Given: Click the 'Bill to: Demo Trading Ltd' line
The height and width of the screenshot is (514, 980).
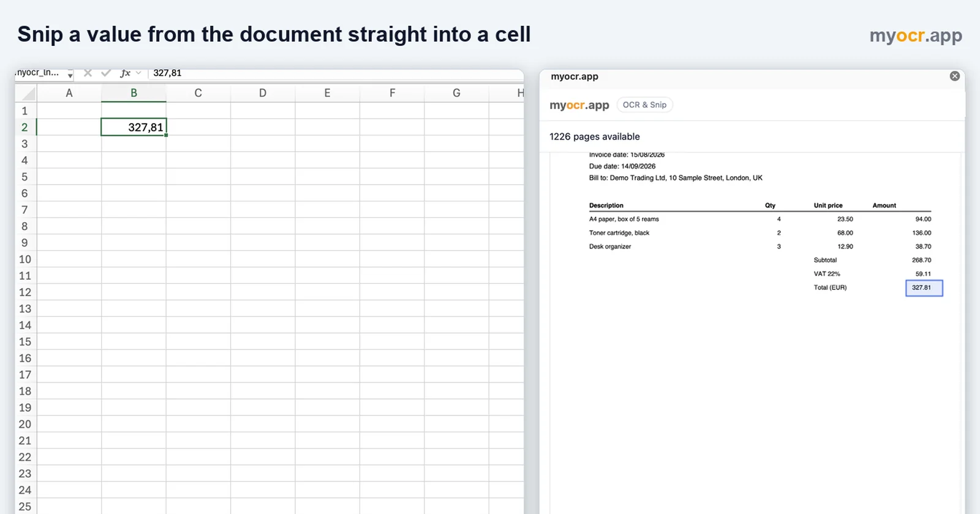Looking at the screenshot, I should click(x=676, y=178).
